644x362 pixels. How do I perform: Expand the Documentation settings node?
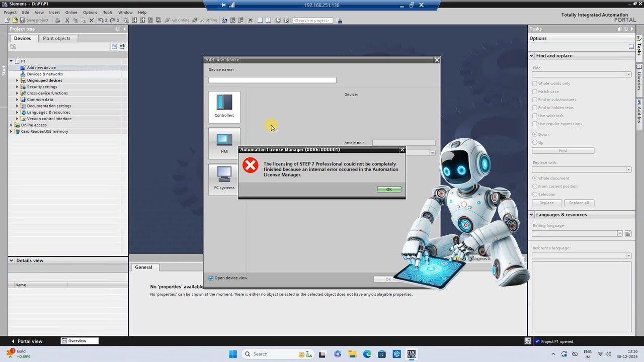click(17, 106)
